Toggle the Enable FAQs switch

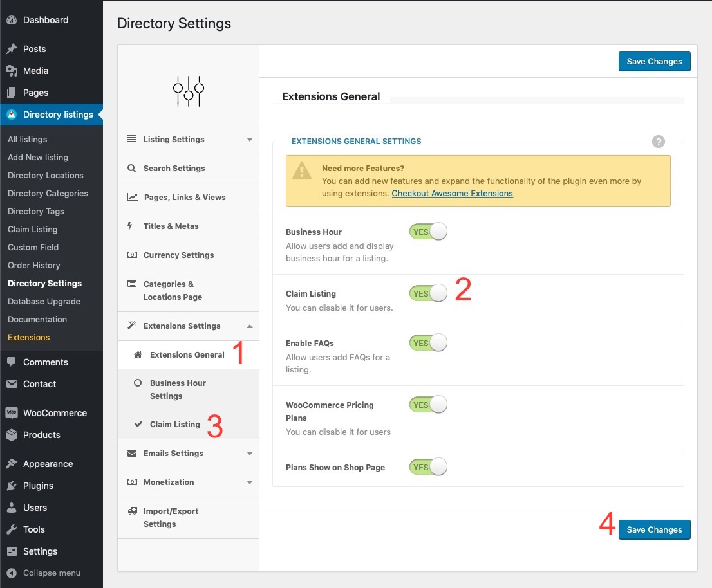(427, 342)
